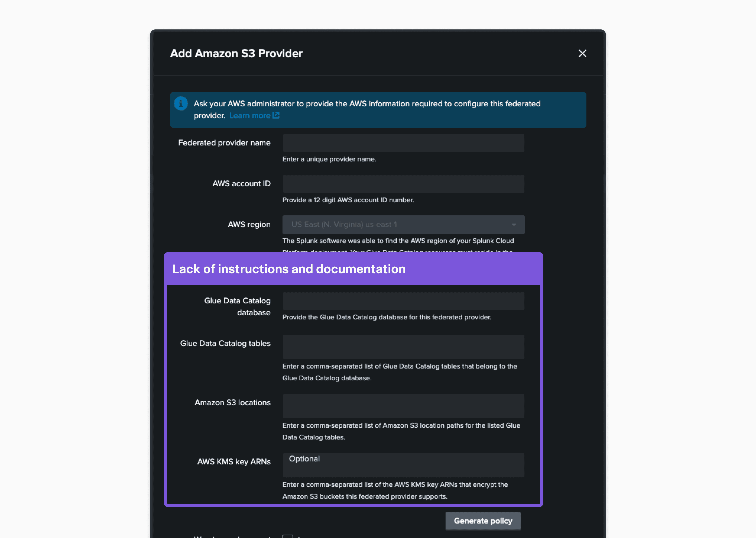
Task: Open the AWS region dropdown showing us-east-1
Action: point(397,225)
